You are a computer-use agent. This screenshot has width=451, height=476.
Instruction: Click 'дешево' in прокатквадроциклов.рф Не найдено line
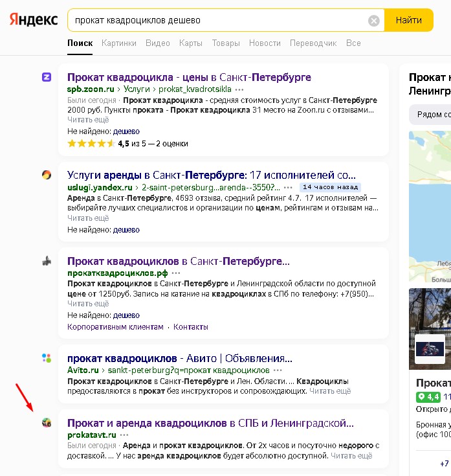(x=126, y=315)
